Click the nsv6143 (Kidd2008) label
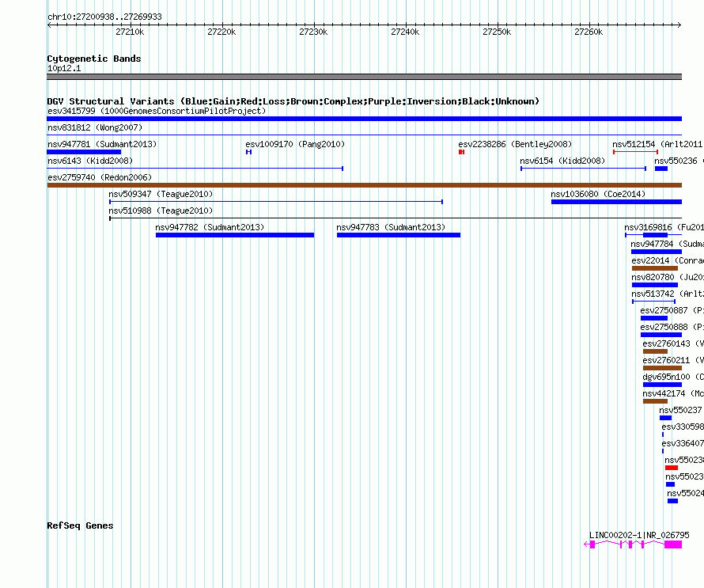 click(x=90, y=161)
